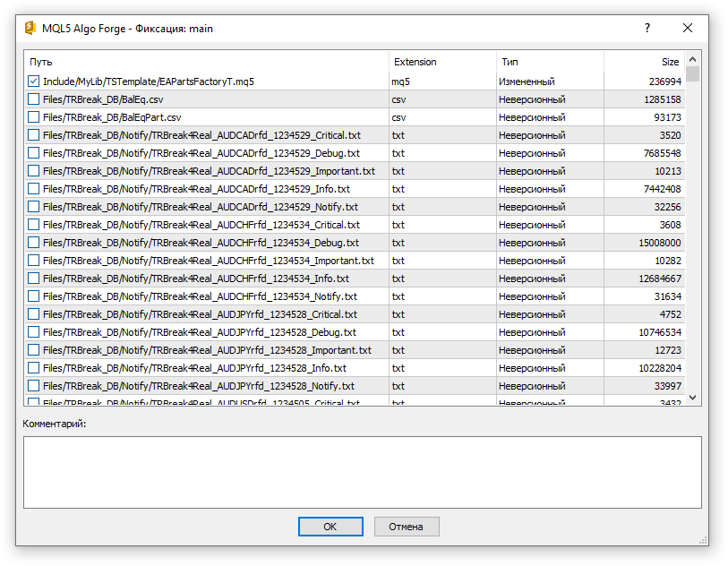Click size value 33997
This screenshot has width=728, height=566.
pos(668,386)
